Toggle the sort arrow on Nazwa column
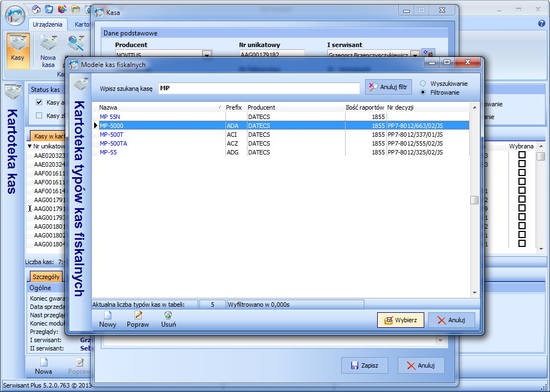 pyautogui.click(x=220, y=107)
